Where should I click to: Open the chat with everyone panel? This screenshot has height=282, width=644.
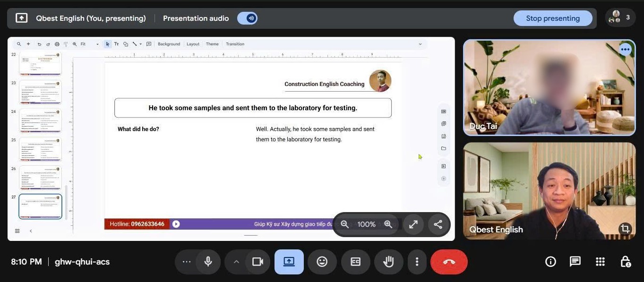click(x=575, y=262)
